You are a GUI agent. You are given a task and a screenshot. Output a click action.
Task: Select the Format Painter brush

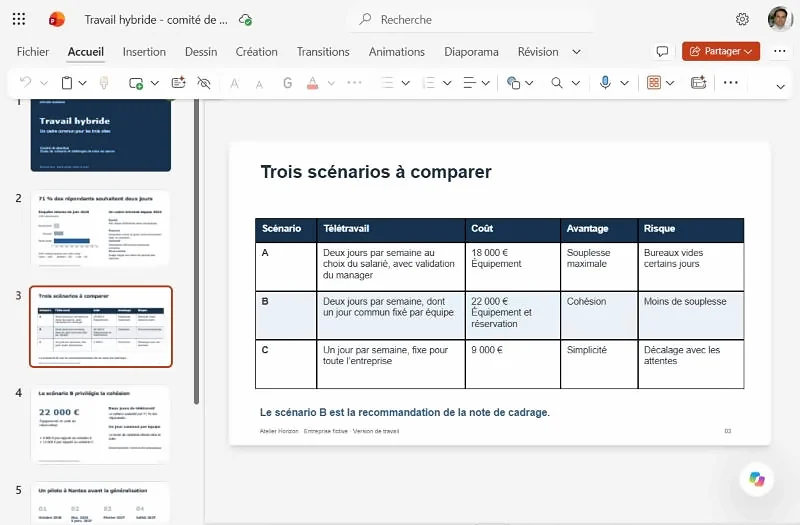(x=104, y=83)
